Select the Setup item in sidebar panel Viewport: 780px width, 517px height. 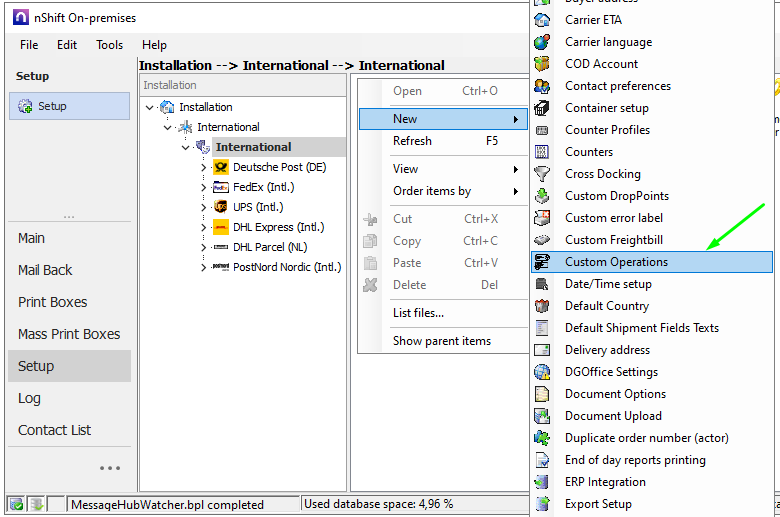(52, 106)
